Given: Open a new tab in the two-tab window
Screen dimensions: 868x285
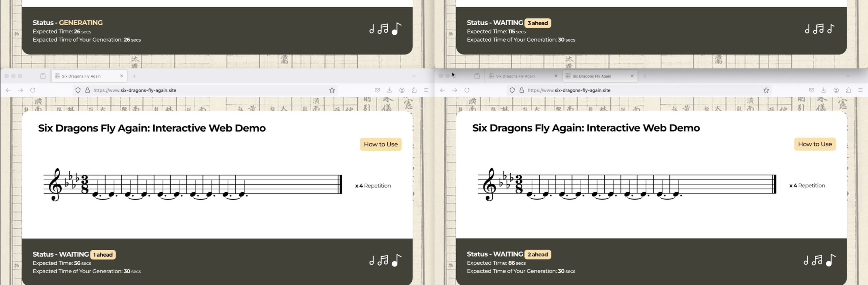Looking at the screenshot, I should [645, 76].
